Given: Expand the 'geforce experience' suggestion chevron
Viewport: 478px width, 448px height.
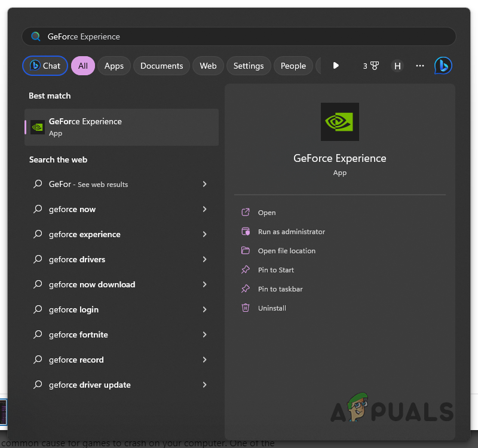Looking at the screenshot, I should coord(204,234).
